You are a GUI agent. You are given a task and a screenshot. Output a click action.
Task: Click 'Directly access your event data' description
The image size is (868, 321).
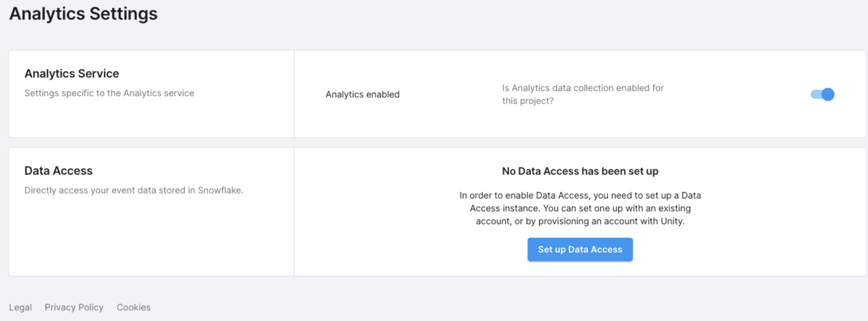[108, 190]
